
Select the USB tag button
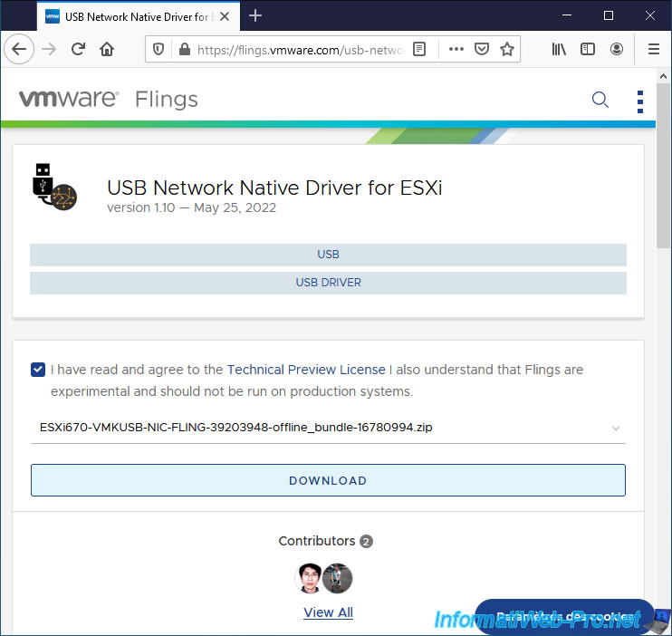click(x=328, y=255)
